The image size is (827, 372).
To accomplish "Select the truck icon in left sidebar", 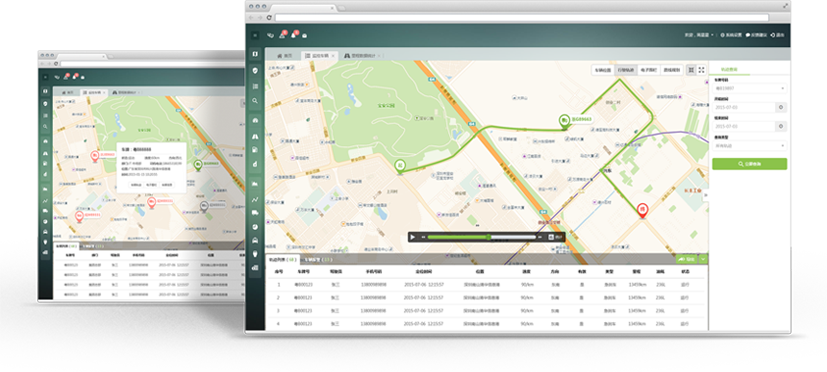I will point(255,212).
